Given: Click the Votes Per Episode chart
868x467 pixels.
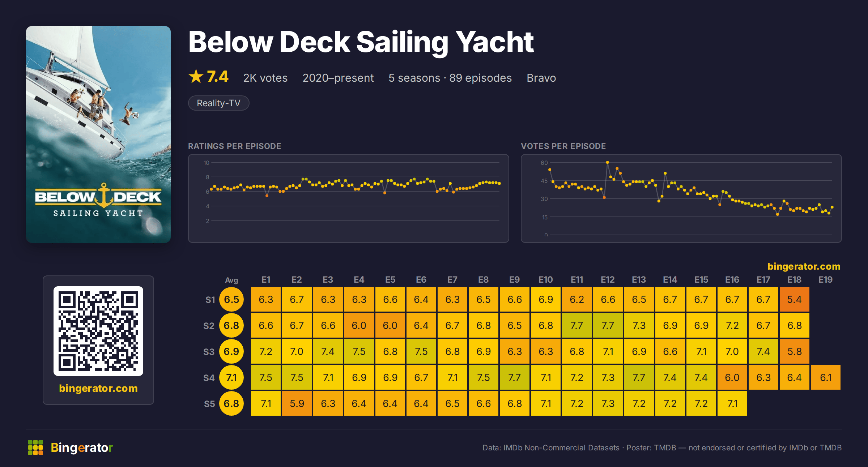Looking at the screenshot, I should 681,198.
